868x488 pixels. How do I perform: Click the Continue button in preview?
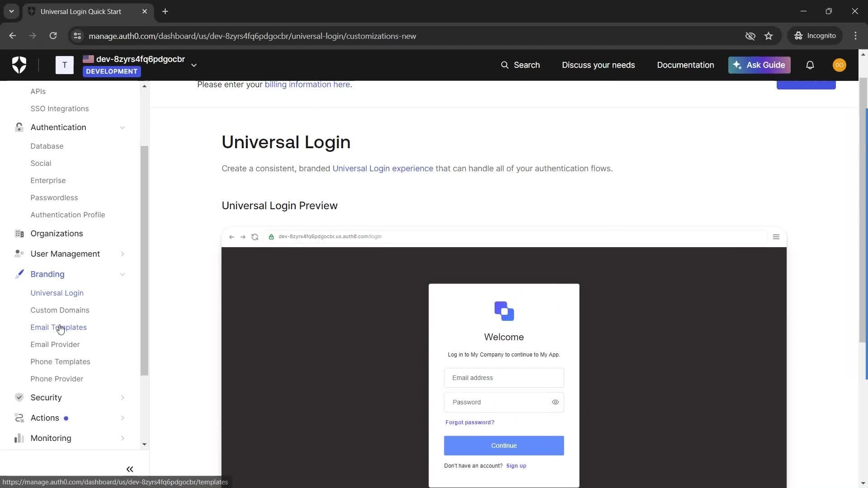[x=504, y=446]
